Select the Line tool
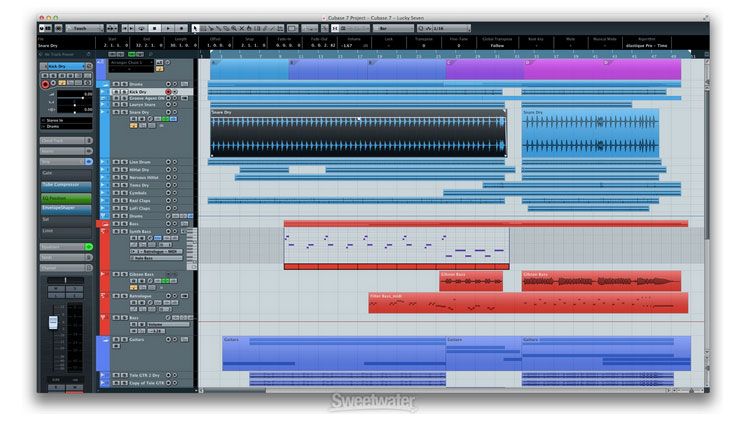Image resolution: width=745 pixels, height=424 pixels. 272,29
